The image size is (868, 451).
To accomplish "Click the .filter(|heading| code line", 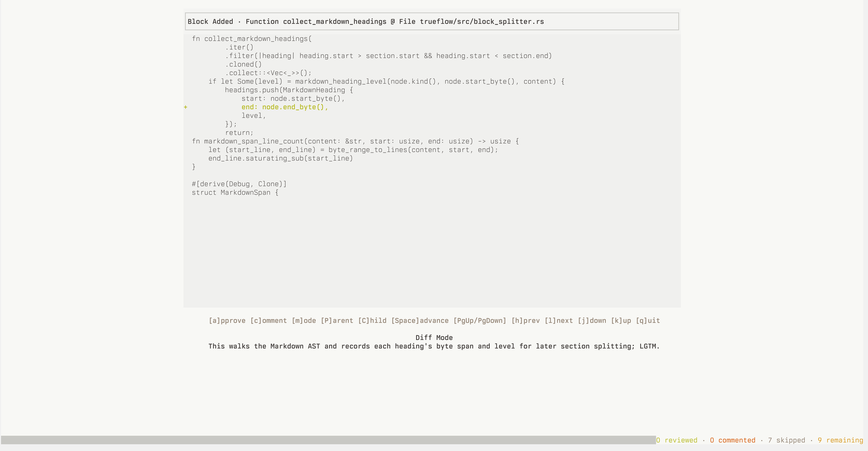I will [388, 56].
